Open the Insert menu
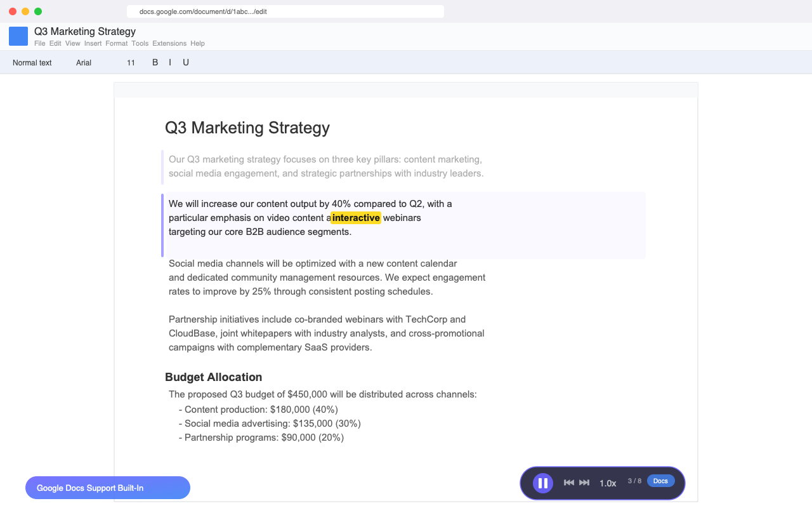812x508 pixels. (93, 43)
